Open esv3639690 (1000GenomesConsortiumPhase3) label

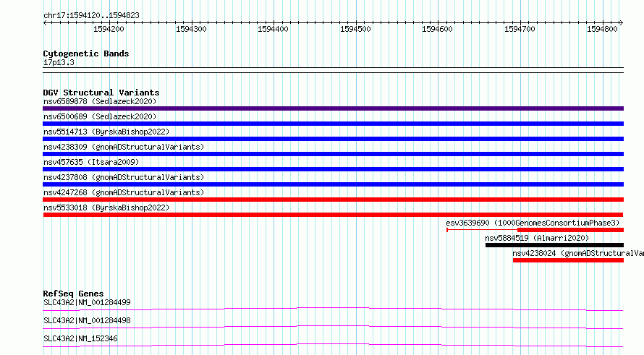click(533, 223)
